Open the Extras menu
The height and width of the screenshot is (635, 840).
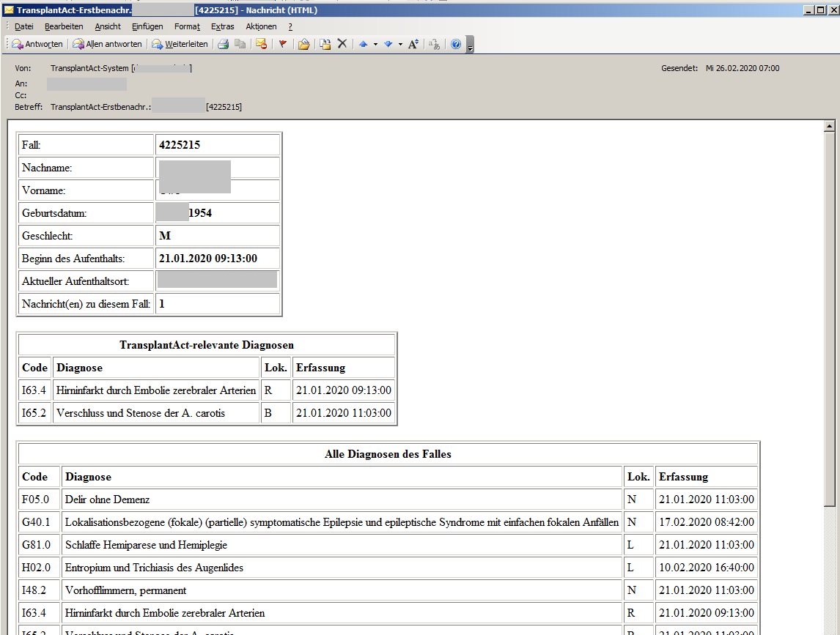click(222, 26)
